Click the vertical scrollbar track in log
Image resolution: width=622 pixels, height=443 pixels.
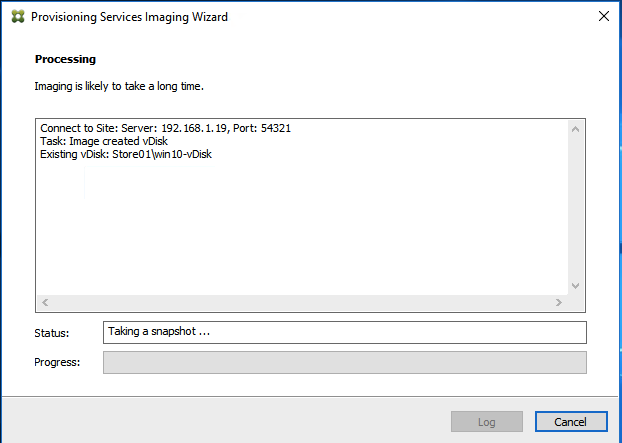(576, 207)
